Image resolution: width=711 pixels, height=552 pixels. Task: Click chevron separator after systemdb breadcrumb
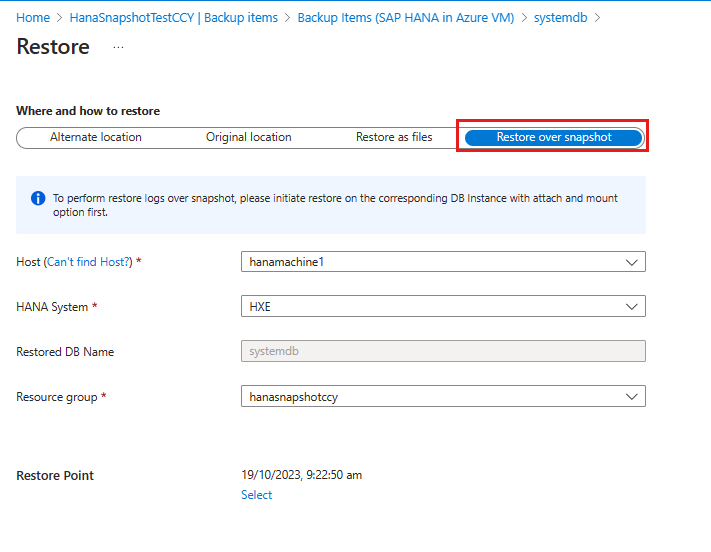[x=597, y=18]
